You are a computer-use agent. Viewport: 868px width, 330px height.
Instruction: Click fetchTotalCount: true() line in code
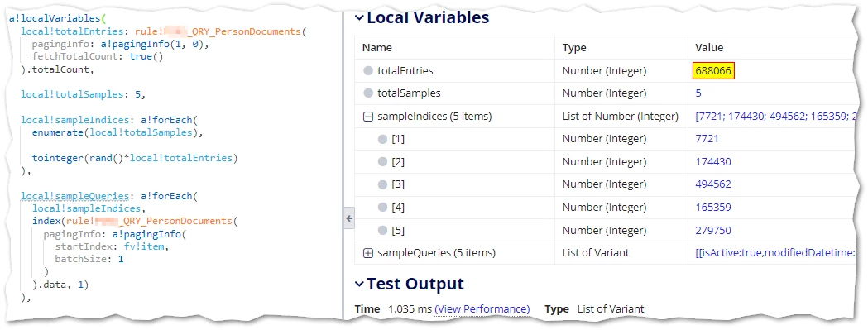coord(98,56)
